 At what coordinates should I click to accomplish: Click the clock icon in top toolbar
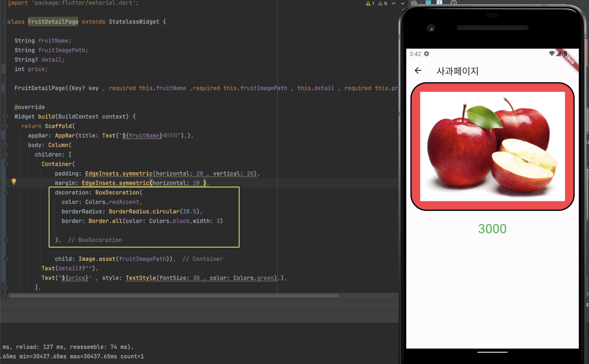click(454, 3)
